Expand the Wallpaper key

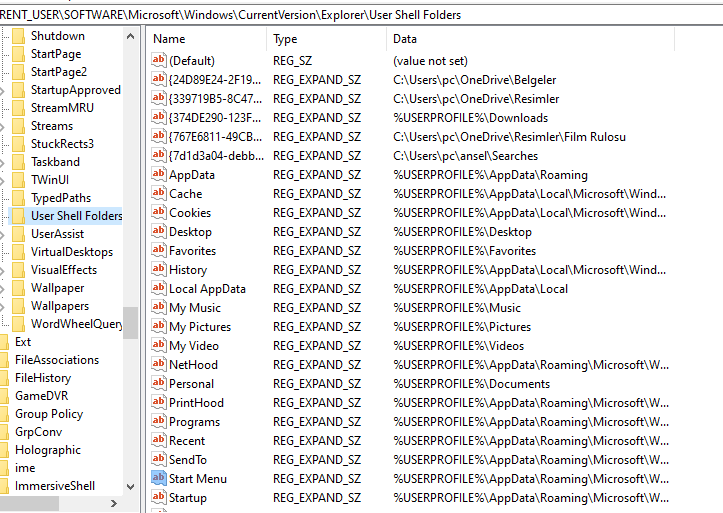tap(2, 288)
